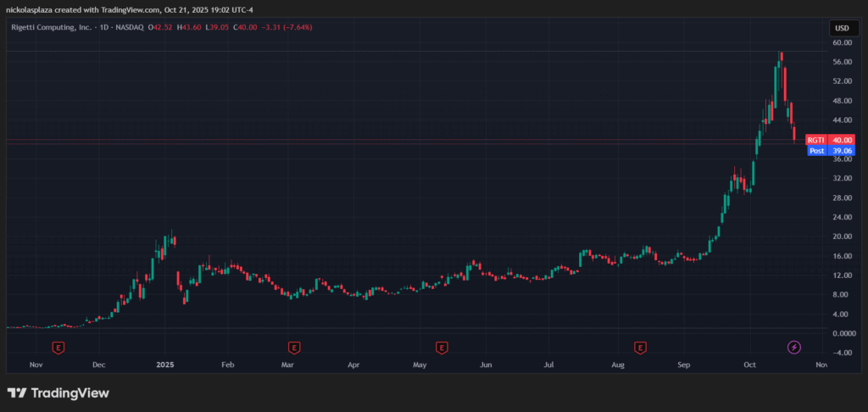Click the open value O42.52
This screenshot has width=868, height=412.
161,27
